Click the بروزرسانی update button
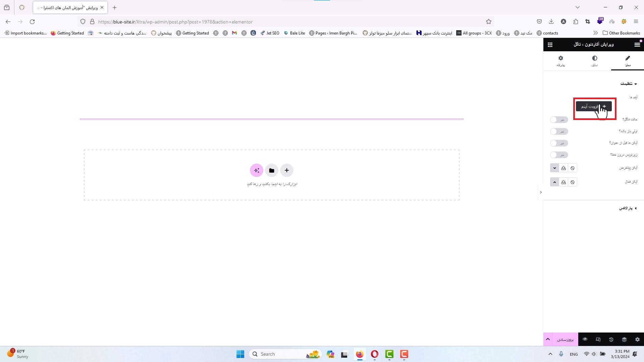Viewport: 644px width, 362px height. (565, 339)
